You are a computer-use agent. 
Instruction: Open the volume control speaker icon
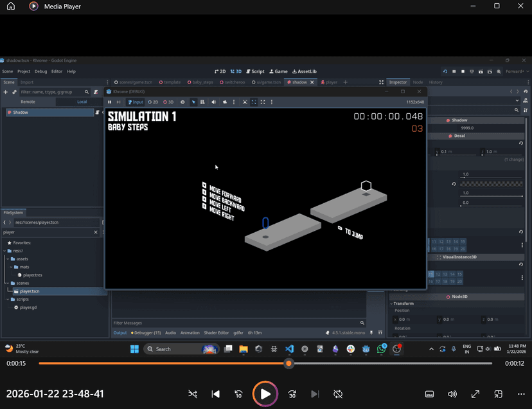click(452, 394)
